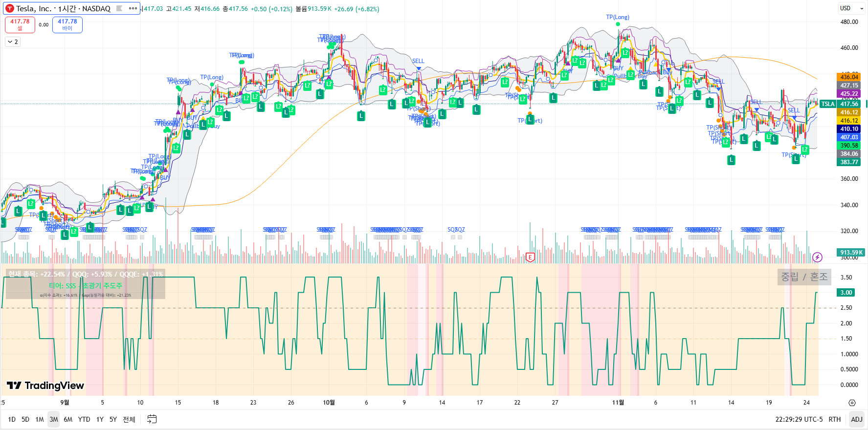868x430 pixels.
Task: Click the TSLA price label on the price axis
Action: [x=828, y=104]
